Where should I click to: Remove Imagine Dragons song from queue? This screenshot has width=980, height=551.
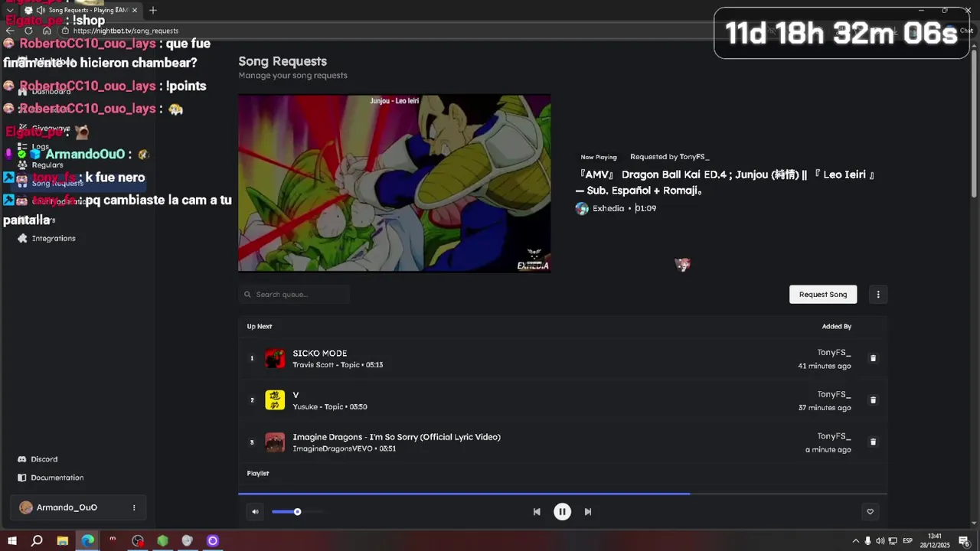(x=873, y=442)
